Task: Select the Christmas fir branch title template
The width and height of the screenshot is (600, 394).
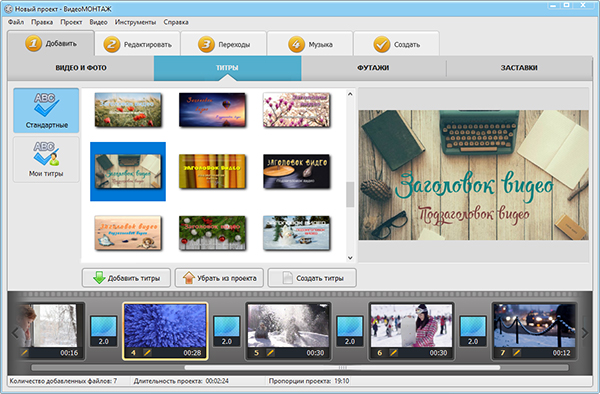Action: 212,233
